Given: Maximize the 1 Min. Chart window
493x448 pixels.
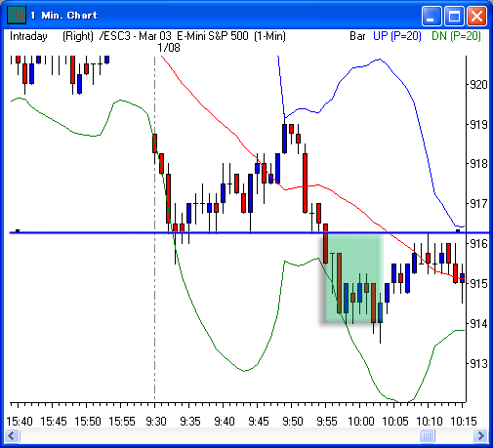Looking at the screenshot, I should tap(454, 16).
